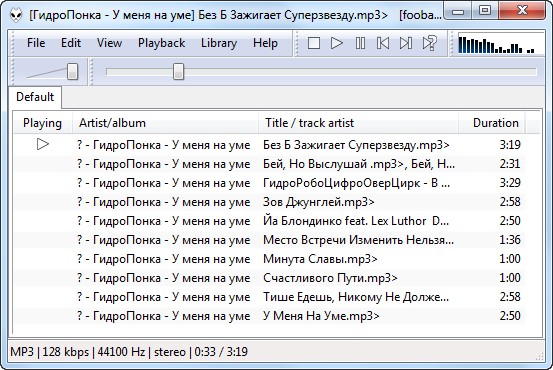Play a random track

430,43
